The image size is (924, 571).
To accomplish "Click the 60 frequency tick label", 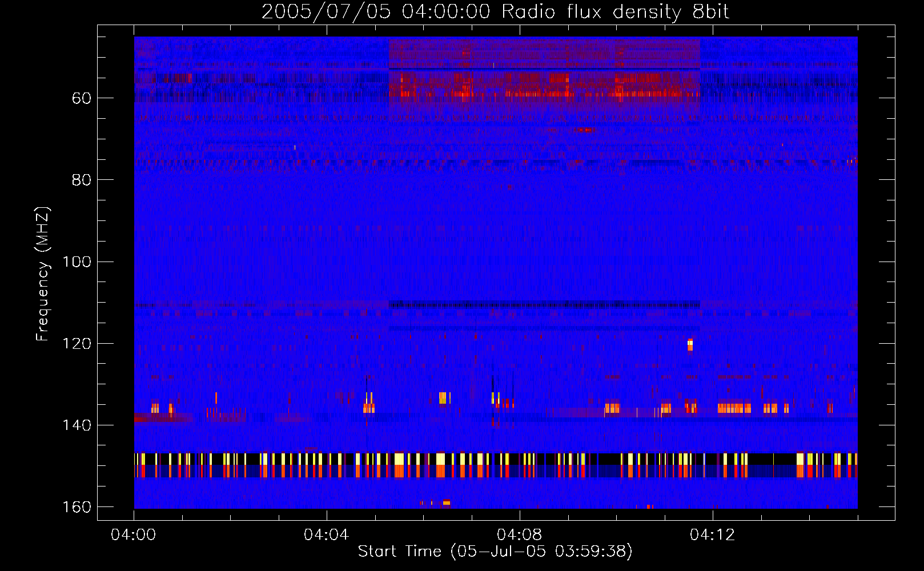I will tap(82, 98).
